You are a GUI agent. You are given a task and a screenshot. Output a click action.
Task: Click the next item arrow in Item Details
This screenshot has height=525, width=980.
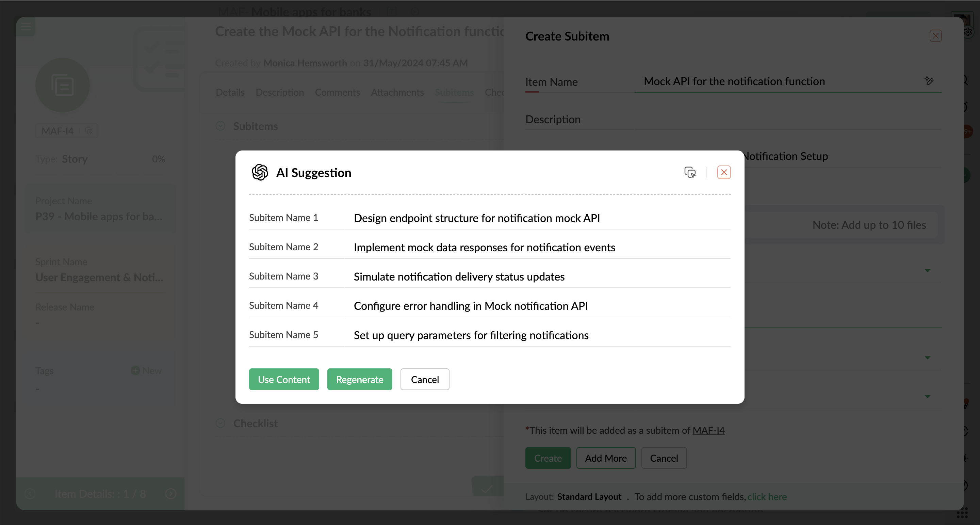click(171, 494)
